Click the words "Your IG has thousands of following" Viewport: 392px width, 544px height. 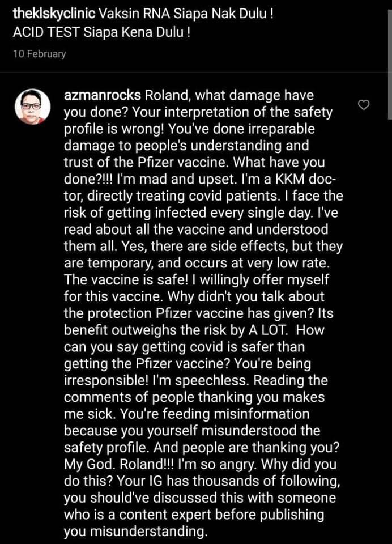coord(231,482)
